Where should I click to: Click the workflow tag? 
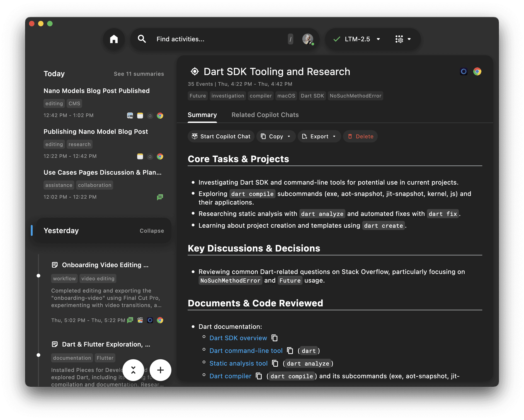(x=64, y=278)
